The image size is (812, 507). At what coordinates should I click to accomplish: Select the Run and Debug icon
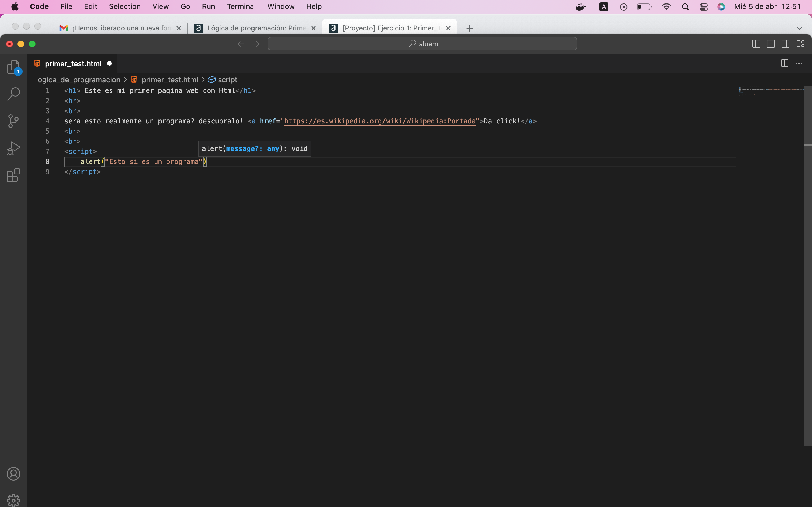pyautogui.click(x=14, y=148)
